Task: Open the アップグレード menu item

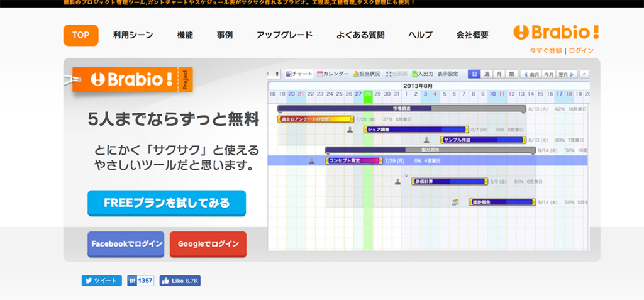Action: click(x=285, y=35)
